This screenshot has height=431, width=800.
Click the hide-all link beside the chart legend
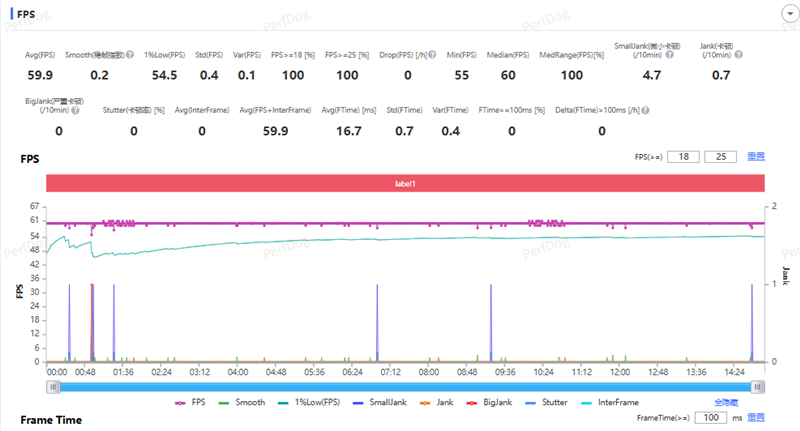[726, 402]
